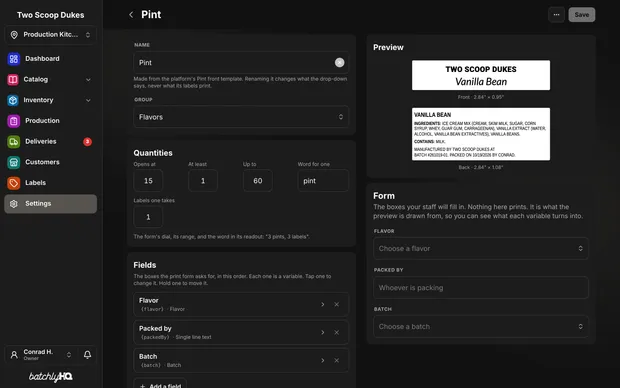Image resolution: width=620 pixels, height=388 pixels.
Task: Click the Save button
Action: tap(582, 15)
